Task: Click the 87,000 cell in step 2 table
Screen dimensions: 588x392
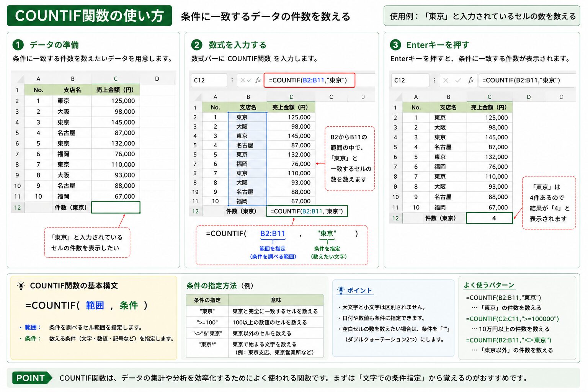Action: (291, 145)
